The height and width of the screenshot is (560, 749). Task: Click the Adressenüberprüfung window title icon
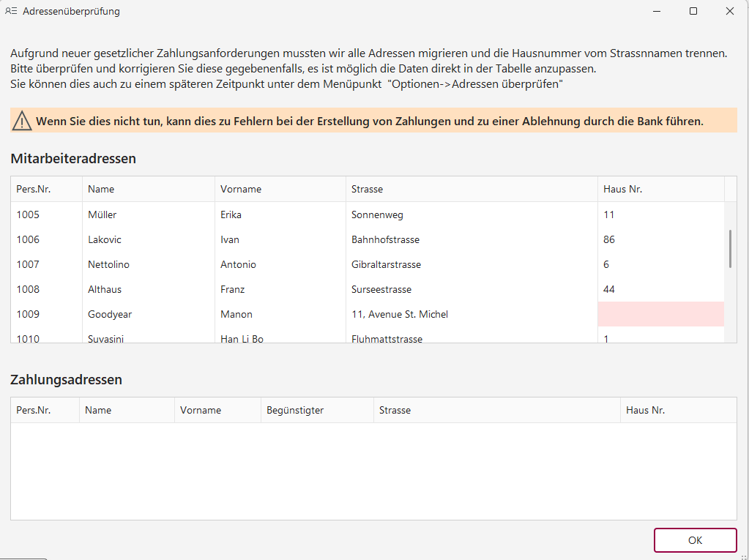(11, 11)
